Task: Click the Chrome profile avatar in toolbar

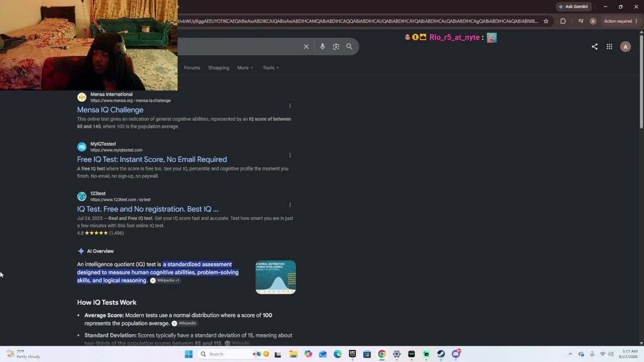Action: pyautogui.click(x=593, y=21)
